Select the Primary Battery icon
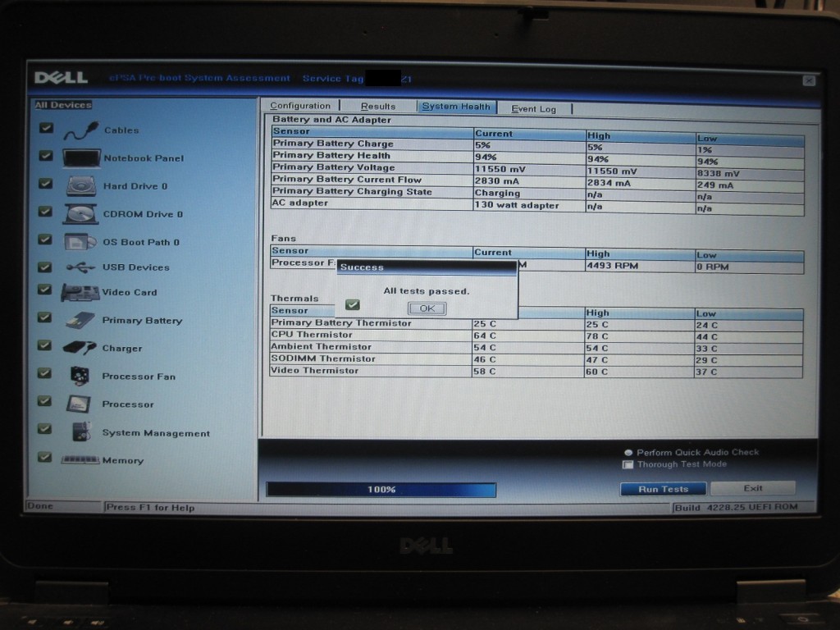This screenshot has width=840, height=630. 80,320
